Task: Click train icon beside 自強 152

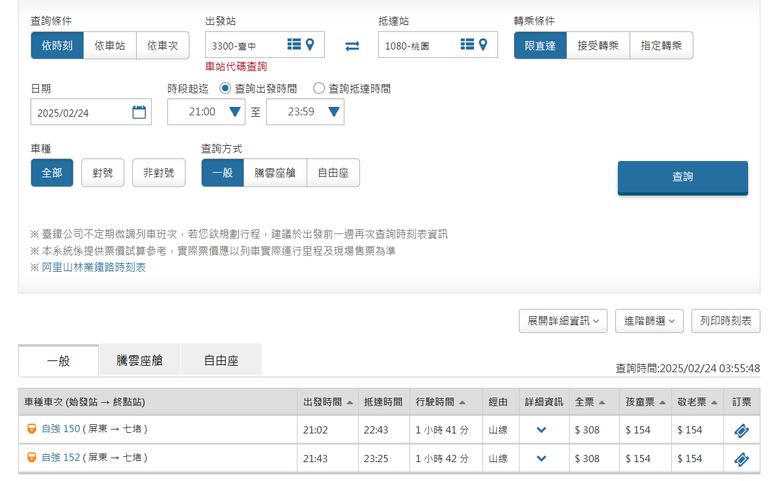Action: [31, 458]
